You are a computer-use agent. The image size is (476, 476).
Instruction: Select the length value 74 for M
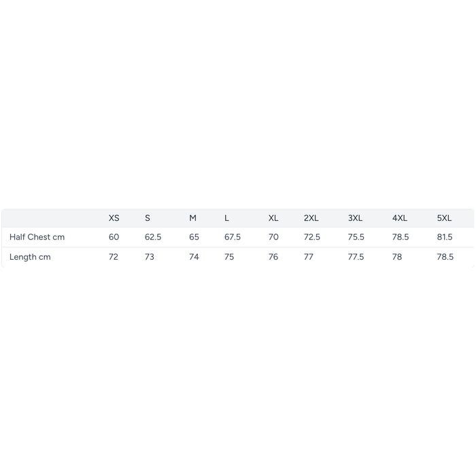pyautogui.click(x=194, y=257)
